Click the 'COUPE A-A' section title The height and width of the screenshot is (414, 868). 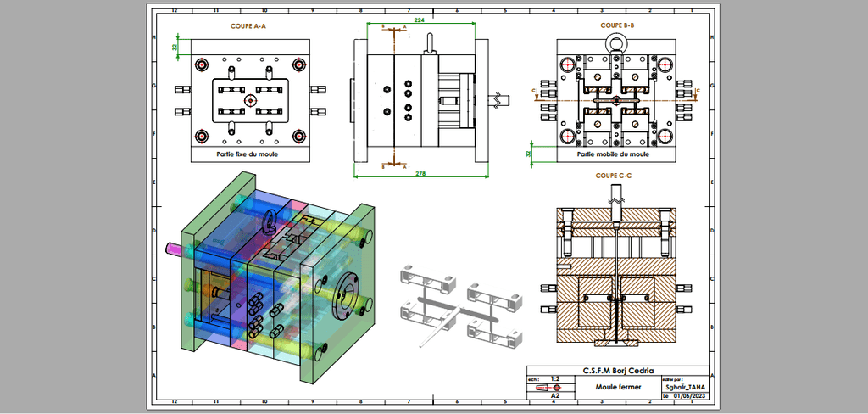click(248, 26)
